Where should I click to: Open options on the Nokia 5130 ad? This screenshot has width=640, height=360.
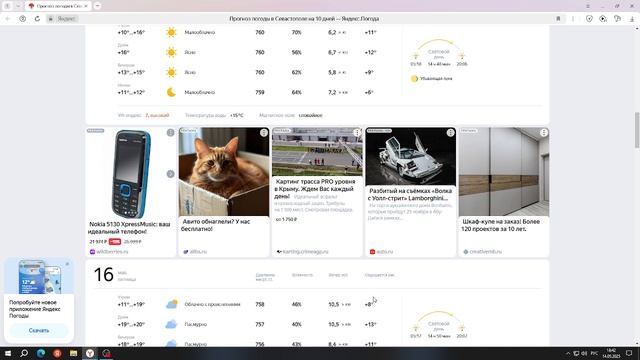[x=170, y=133]
